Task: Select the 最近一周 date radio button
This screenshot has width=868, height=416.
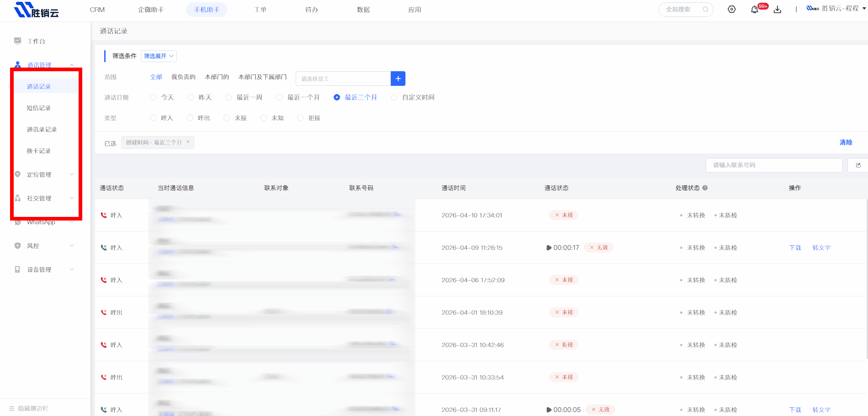Action: [229, 97]
